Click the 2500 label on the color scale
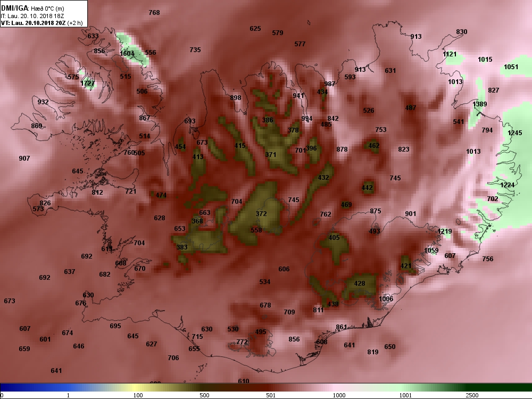Screen dimensions: 532x399 pyautogui.click(x=472, y=395)
